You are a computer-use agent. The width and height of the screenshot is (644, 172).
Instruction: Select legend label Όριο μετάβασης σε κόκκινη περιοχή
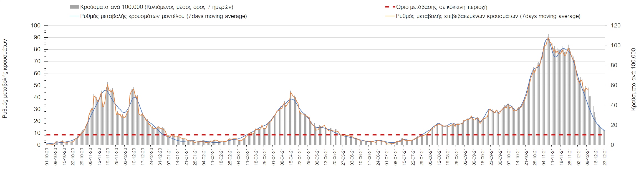(441, 7)
